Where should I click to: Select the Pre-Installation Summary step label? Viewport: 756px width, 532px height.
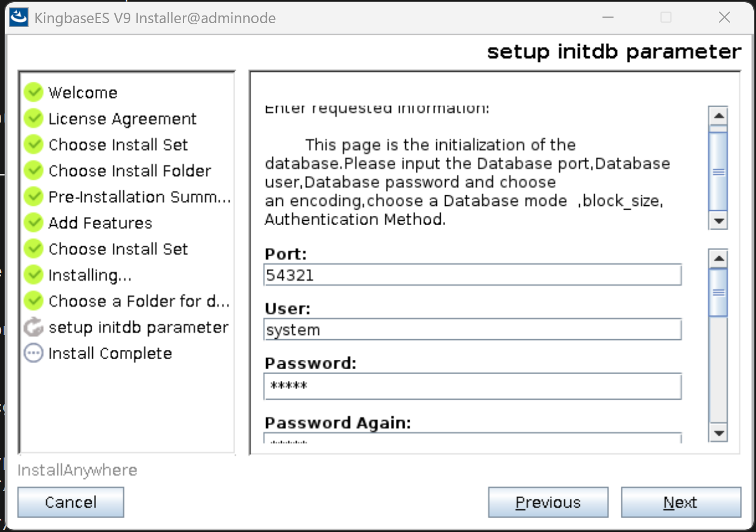(139, 197)
